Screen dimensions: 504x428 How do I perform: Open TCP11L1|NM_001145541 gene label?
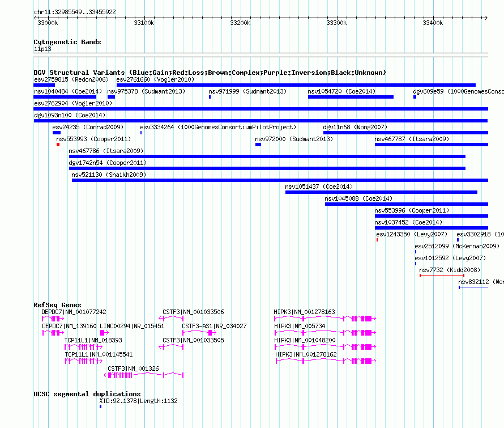pyautogui.click(x=99, y=354)
